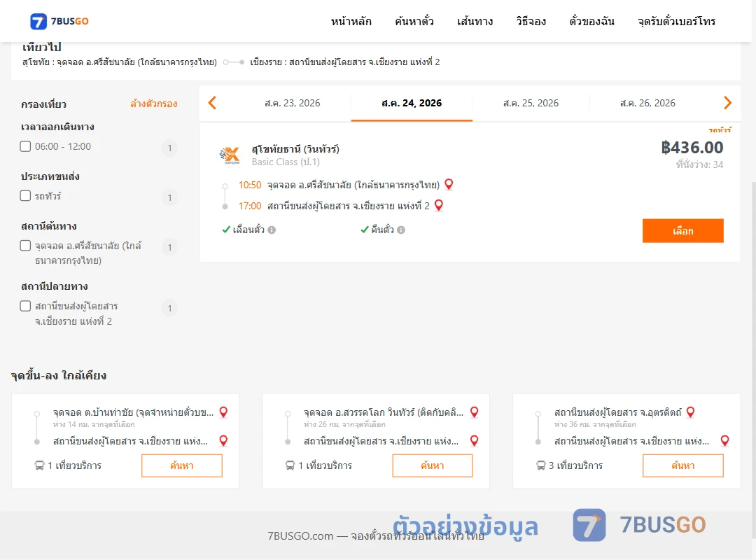
Task: Select the ส.ค. 26, 2026 date tab
Action: (647, 103)
